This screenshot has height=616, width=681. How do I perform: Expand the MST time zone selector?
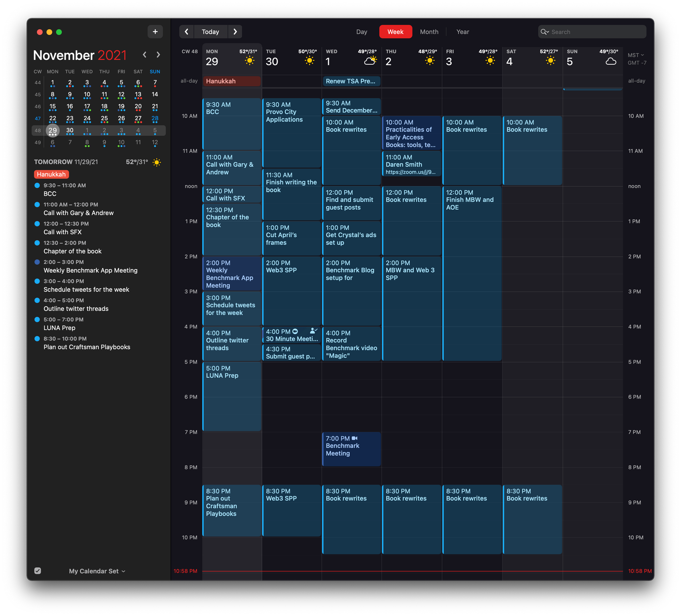pos(635,55)
